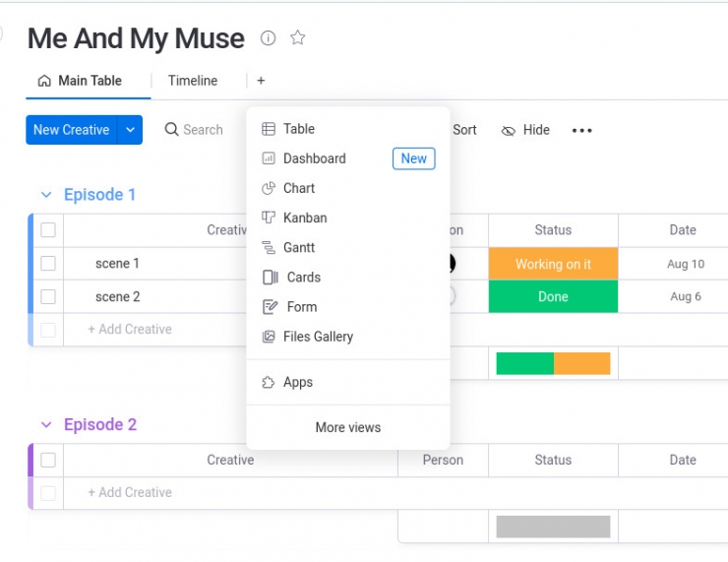Screen dimensions: 728x562
Task: Click the orange Working on it status
Action: tap(553, 264)
